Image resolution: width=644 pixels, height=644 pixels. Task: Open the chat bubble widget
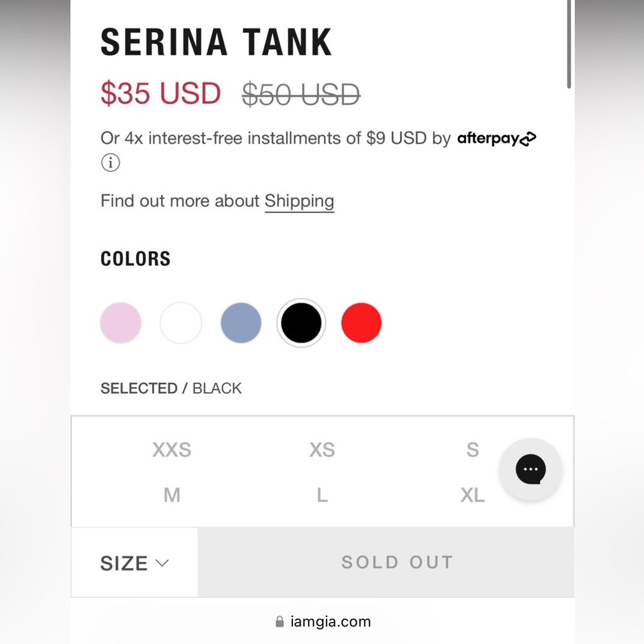click(530, 469)
